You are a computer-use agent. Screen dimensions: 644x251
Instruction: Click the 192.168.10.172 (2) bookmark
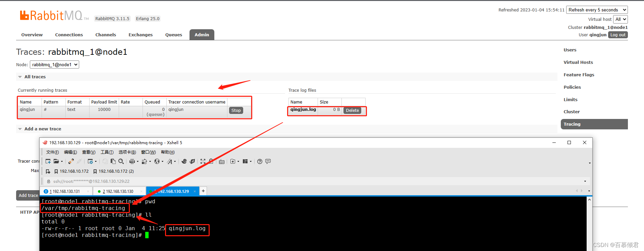[113, 171]
